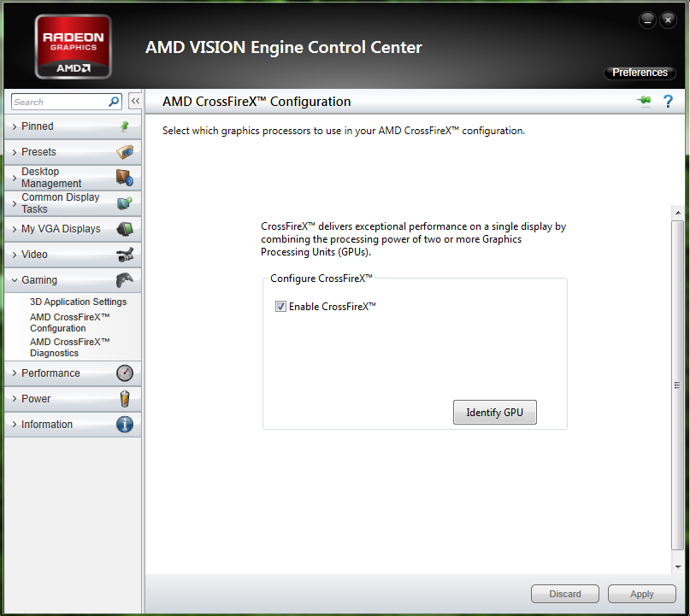Expand the Video section
Image resolution: width=690 pixels, height=616 pixels.
(x=73, y=255)
